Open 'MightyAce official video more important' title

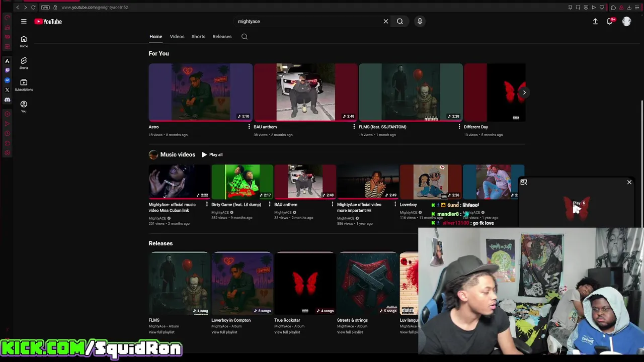[x=359, y=208]
